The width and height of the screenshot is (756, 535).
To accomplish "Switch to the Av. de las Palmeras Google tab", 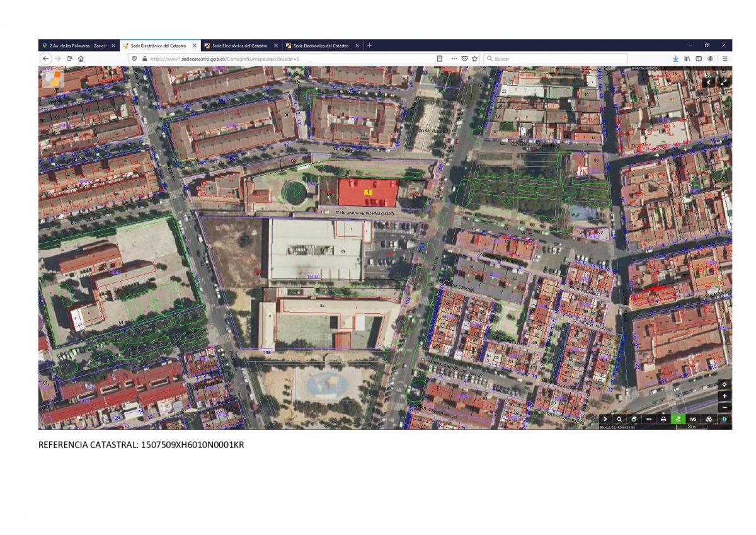I will tap(74, 45).
